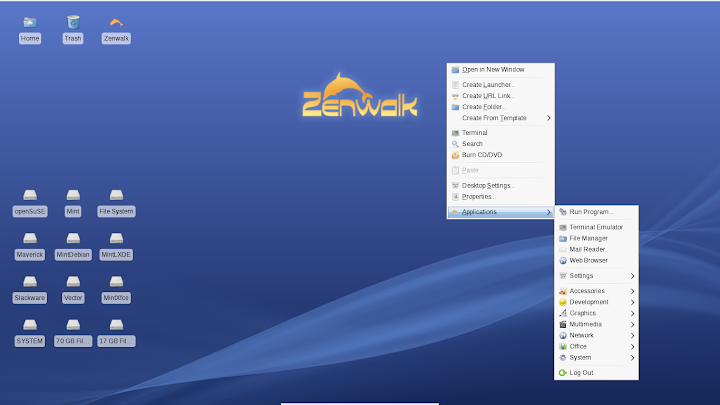Select the Slackware drive icon
Image resolution: width=720 pixels, height=405 pixels.
[30, 281]
